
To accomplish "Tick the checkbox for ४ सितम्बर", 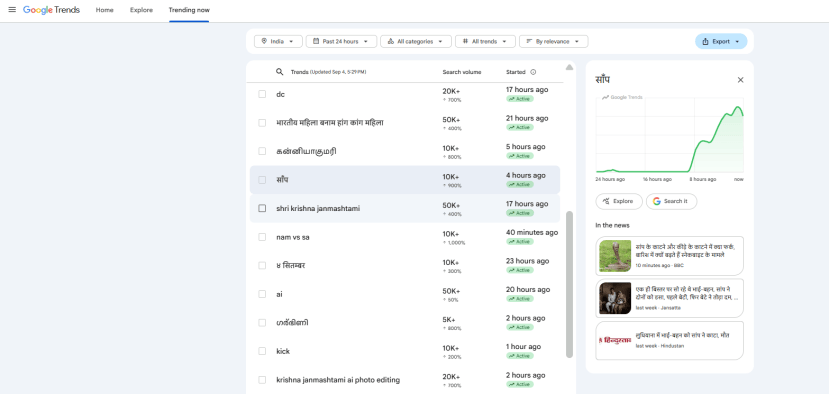I will click(262, 265).
